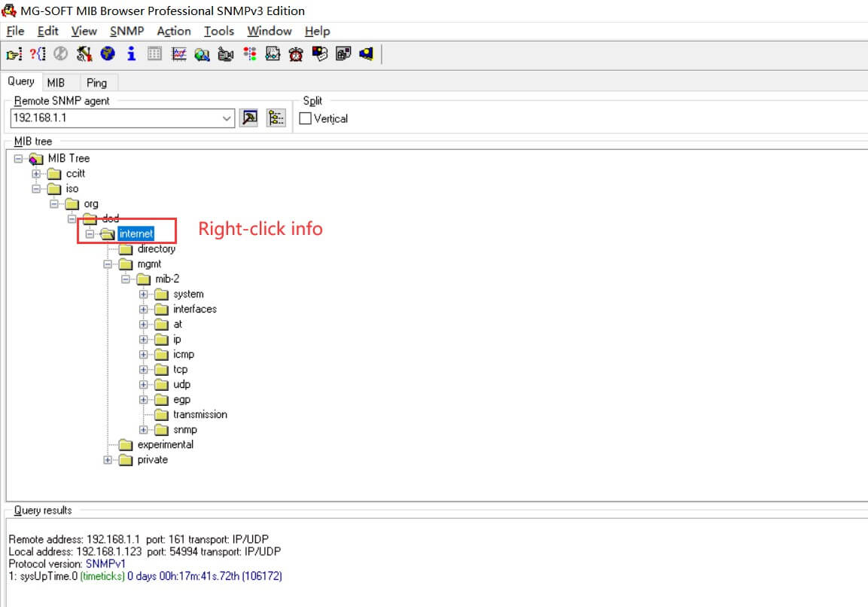Image resolution: width=868 pixels, height=607 pixels.
Task: Open the Window menu
Action: tap(269, 31)
